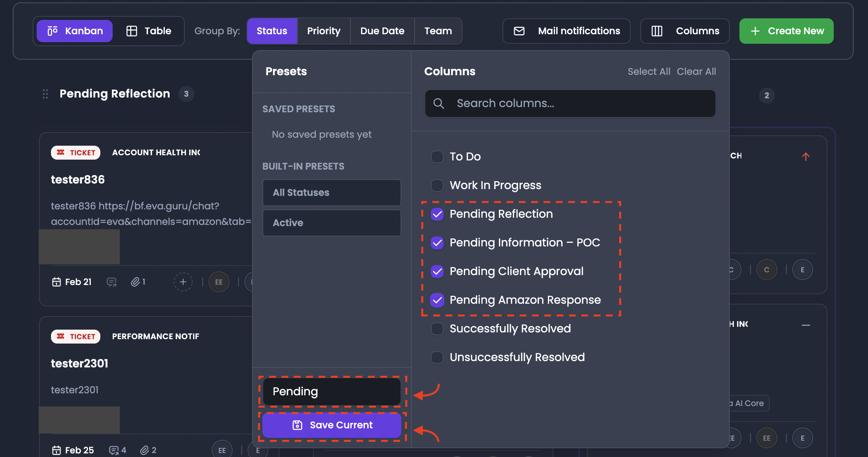Click the red high-priority arrow icon
868x457 pixels.
click(806, 157)
